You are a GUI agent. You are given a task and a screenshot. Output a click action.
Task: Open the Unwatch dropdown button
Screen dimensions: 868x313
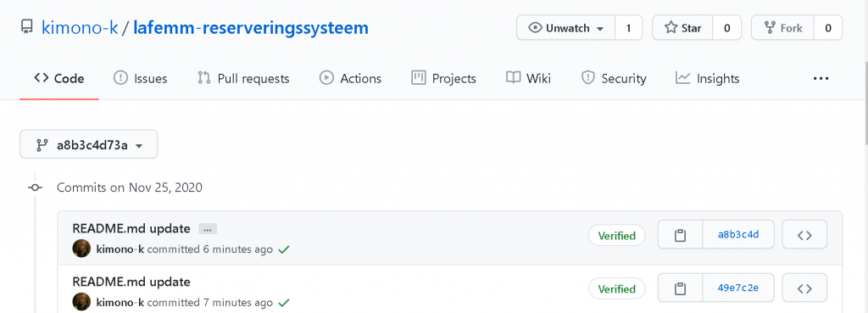point(565,28)
